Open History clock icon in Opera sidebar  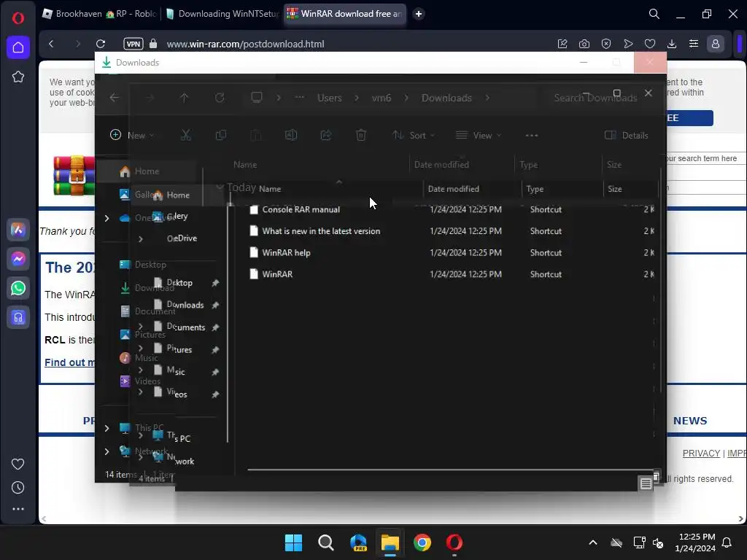18,487
